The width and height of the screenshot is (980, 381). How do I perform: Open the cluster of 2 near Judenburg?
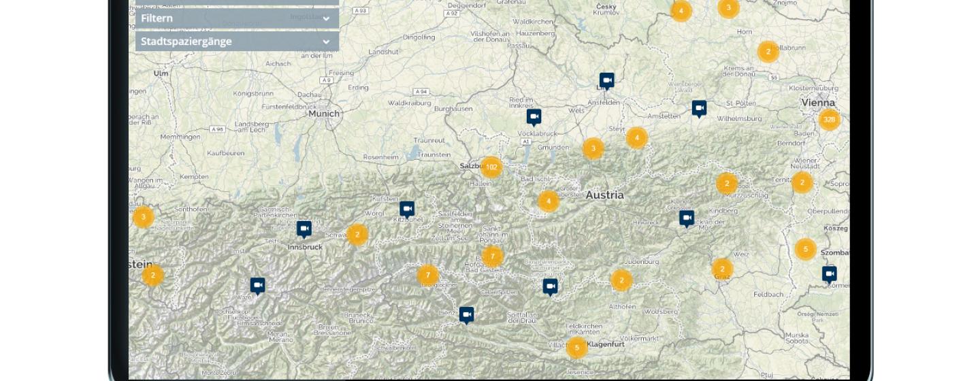pyautogui.click(x=621, y=280)
